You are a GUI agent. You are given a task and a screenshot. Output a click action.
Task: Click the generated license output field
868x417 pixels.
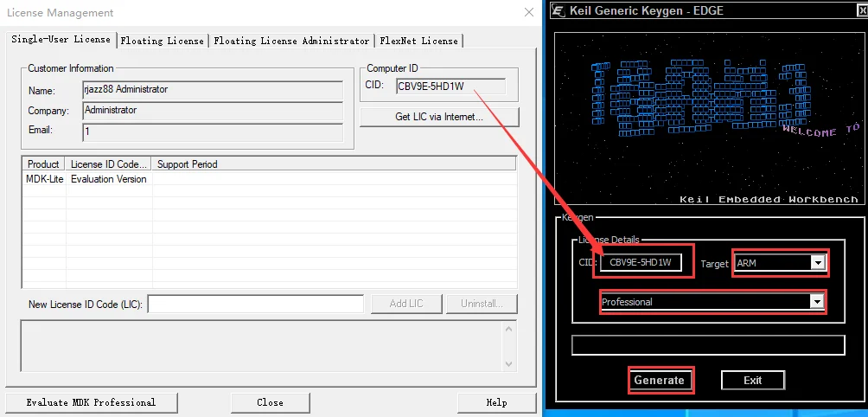[708, 345]
